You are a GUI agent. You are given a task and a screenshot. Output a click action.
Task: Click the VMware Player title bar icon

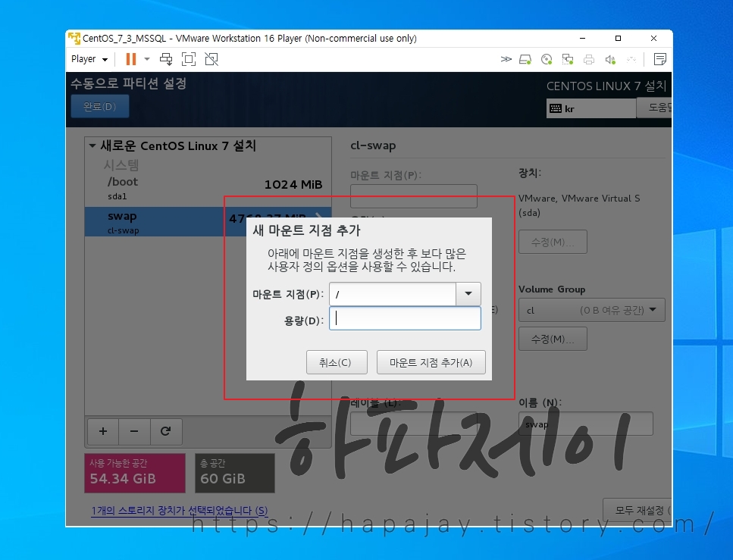pyautogui.click(x=74, y=39)
